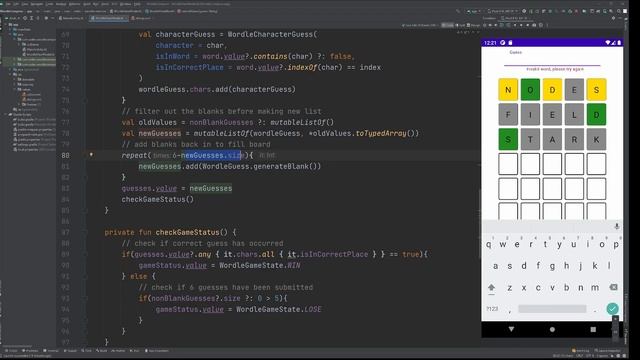Tap the teal checkmark enter key

click(x=612, y=309)
